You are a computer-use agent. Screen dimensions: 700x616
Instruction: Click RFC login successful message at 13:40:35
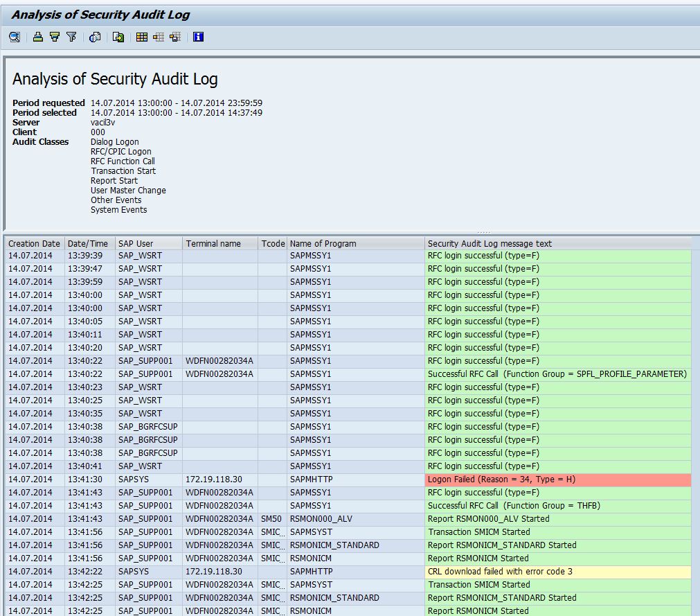(x=558, y=414)
